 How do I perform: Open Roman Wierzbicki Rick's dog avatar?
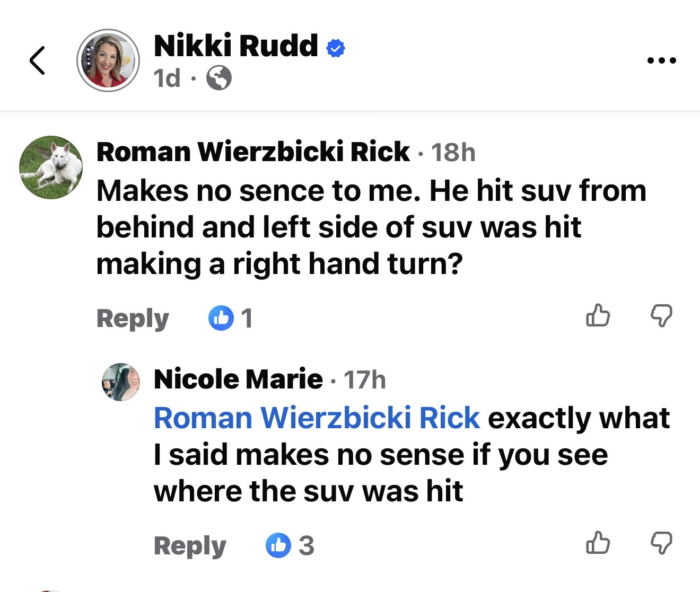[x=51, y=167]
